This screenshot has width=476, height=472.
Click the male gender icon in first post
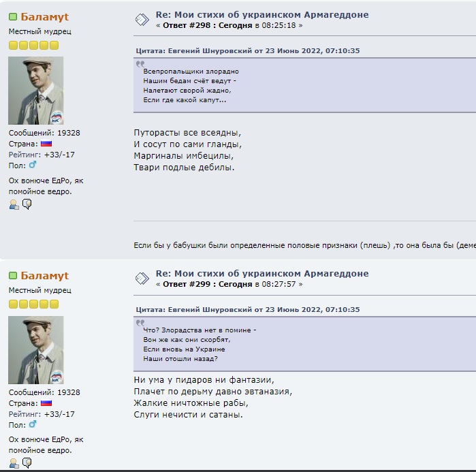click(33, 165)
